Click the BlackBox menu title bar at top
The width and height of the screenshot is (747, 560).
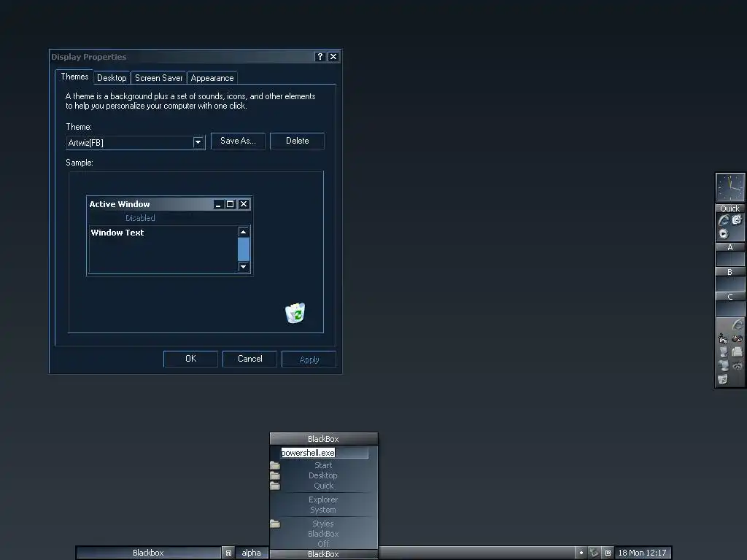323,438
